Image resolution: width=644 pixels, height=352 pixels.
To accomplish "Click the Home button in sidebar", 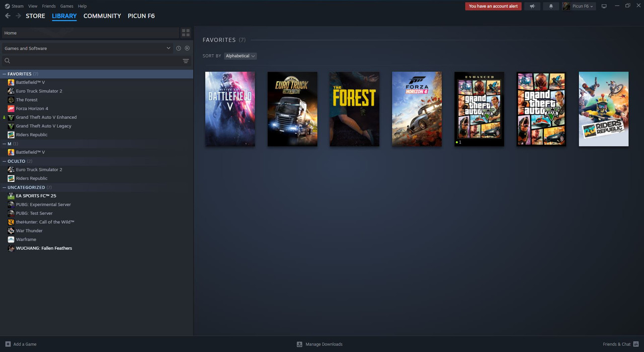I will point(90,33).
